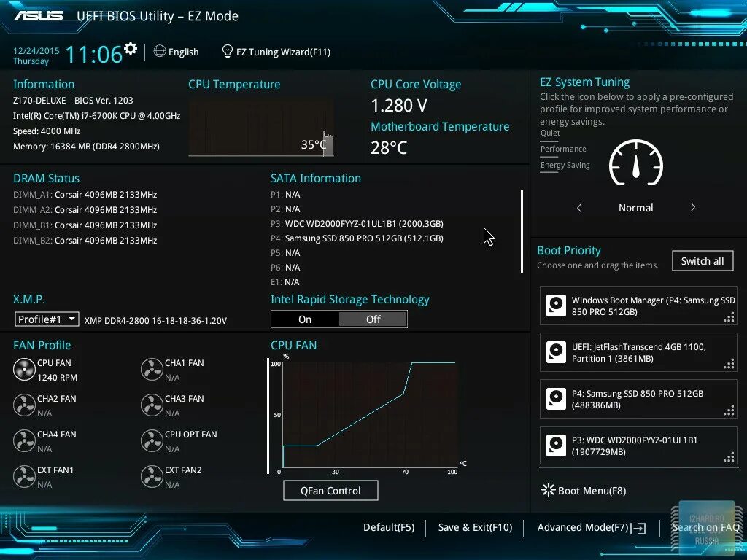Click SATA P1: N/A entry
The height and width of the screenshot is (560, 747).
point(285,194)
